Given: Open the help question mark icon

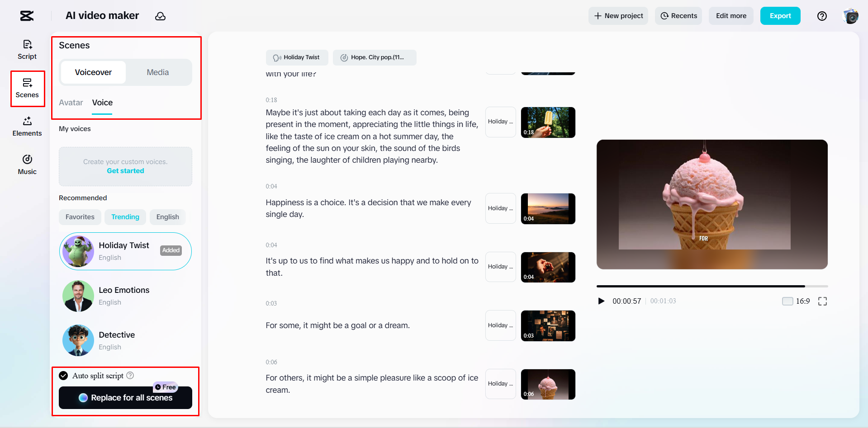Looking at the screenshot, I should tap(822, 16).
